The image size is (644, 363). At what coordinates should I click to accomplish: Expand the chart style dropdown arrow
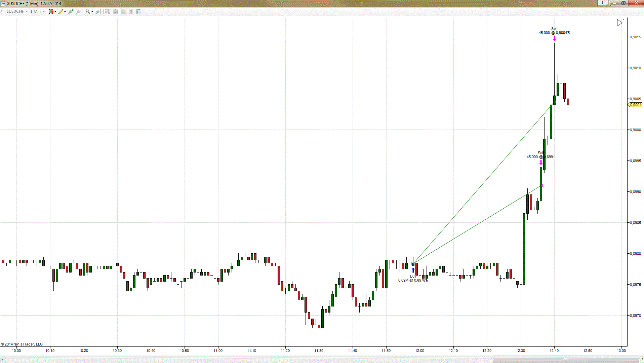point(55,11)
